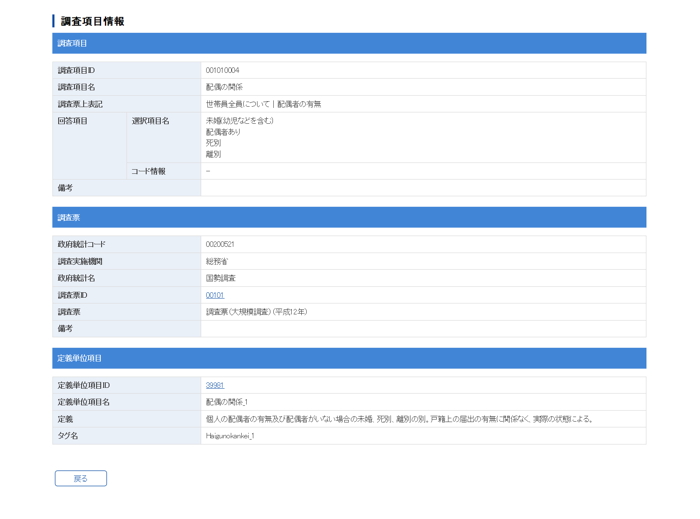Select the 調査項目ID value 001010004

(x=222, y=70)
